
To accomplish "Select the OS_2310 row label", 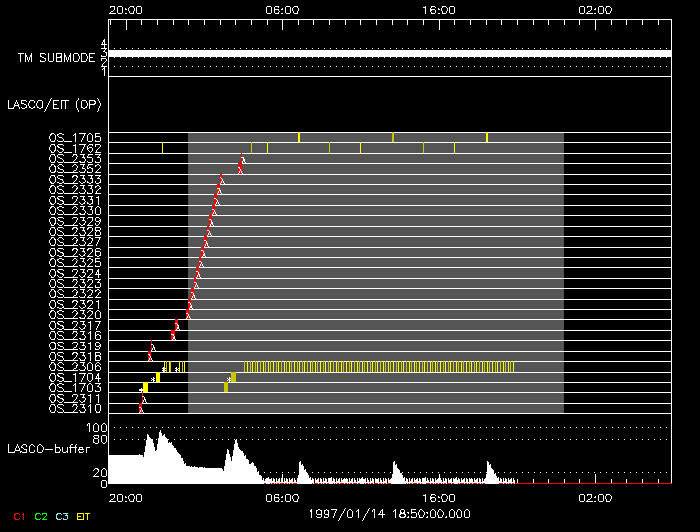I will [x=75, y=408].
